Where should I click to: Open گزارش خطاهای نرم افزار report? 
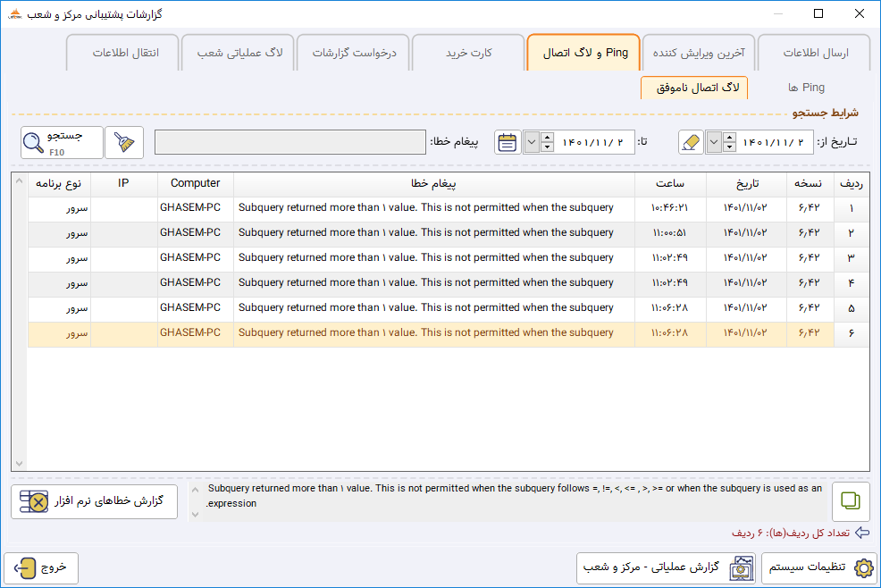(x=95, y=501)
